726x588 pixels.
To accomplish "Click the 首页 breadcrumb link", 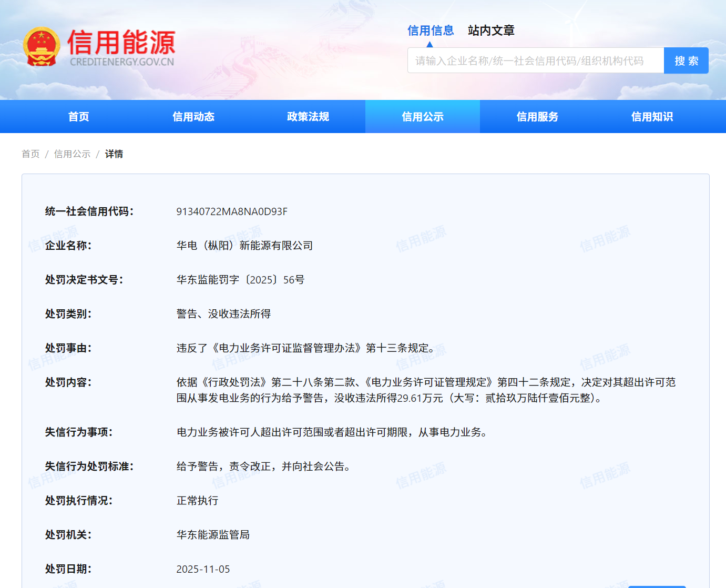I will tap(30, 154).
